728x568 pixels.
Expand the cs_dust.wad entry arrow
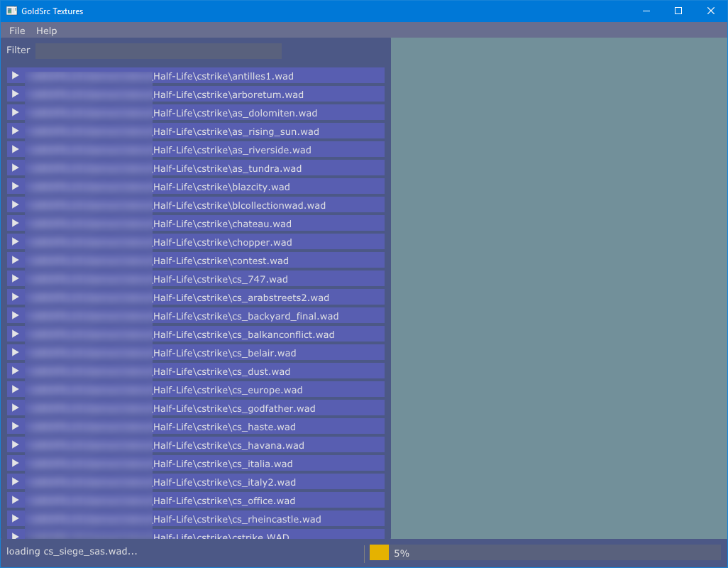click(16, 371)
